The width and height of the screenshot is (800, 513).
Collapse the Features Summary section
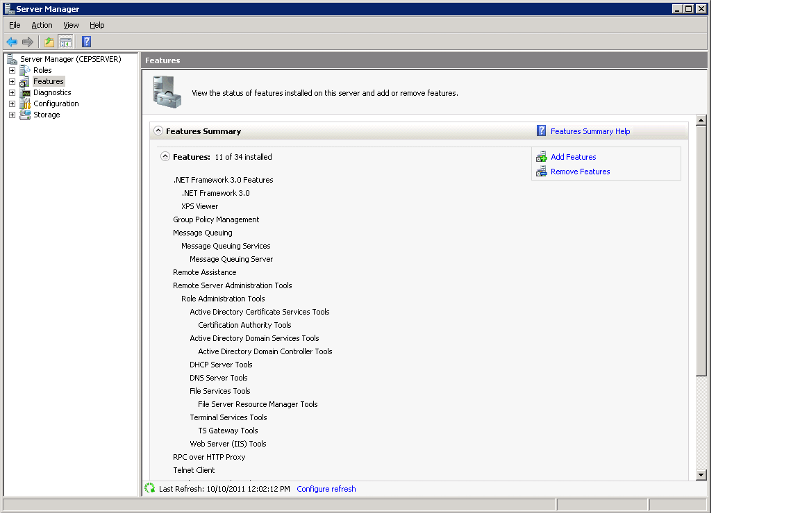(158, 131)
